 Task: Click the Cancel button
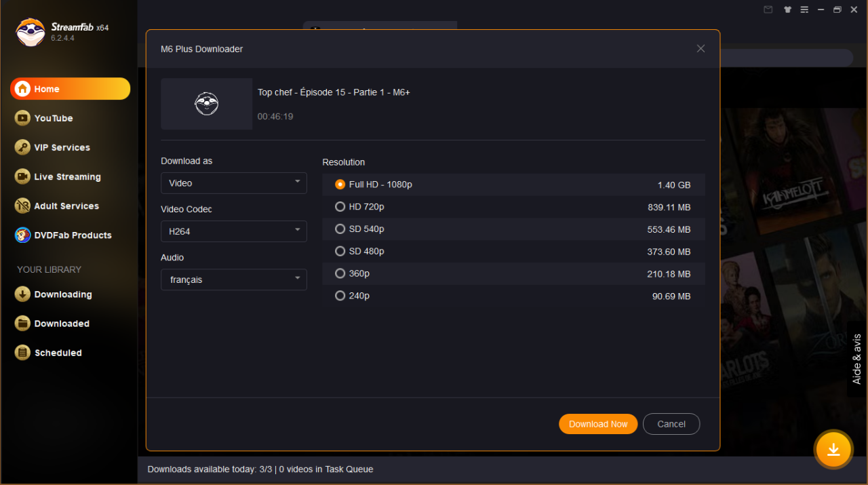(x=671, y=424)
